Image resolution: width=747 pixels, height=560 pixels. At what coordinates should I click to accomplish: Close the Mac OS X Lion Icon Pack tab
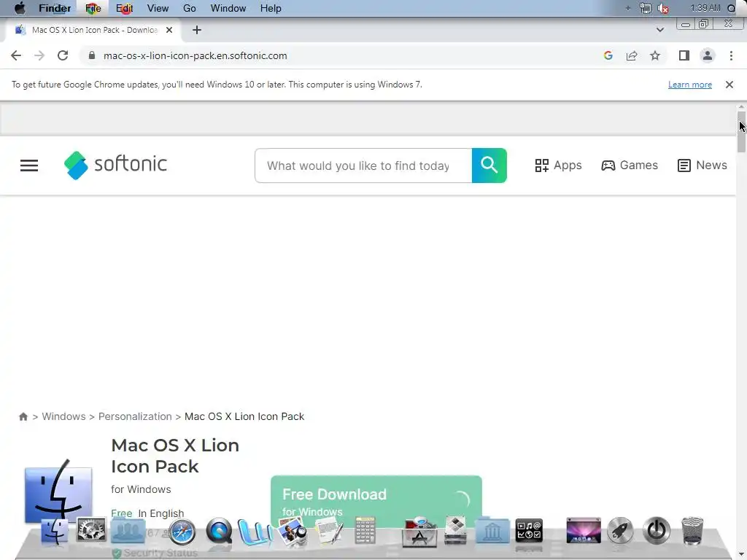point(169,30)
